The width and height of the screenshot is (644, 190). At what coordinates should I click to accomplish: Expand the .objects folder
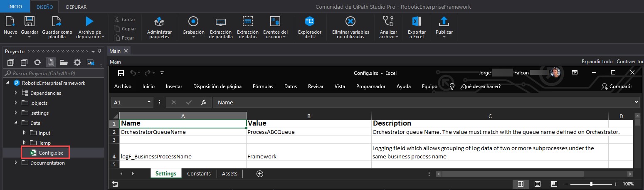16,103
